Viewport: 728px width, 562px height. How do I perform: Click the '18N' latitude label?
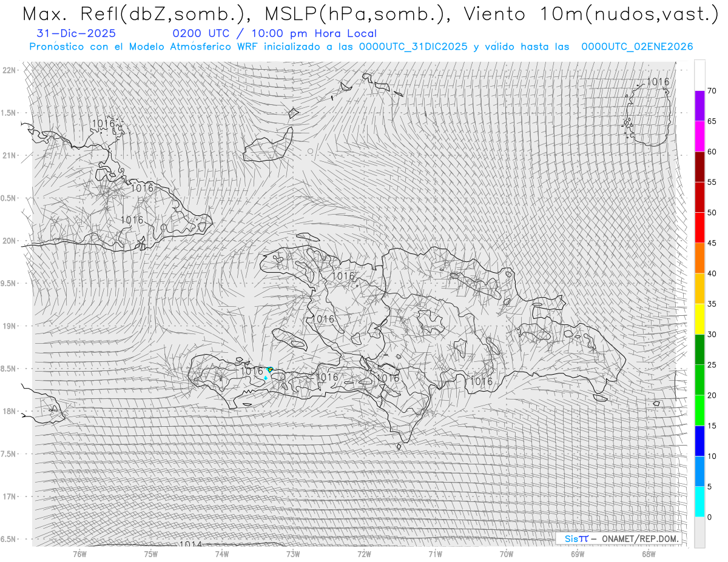[9, 411]
